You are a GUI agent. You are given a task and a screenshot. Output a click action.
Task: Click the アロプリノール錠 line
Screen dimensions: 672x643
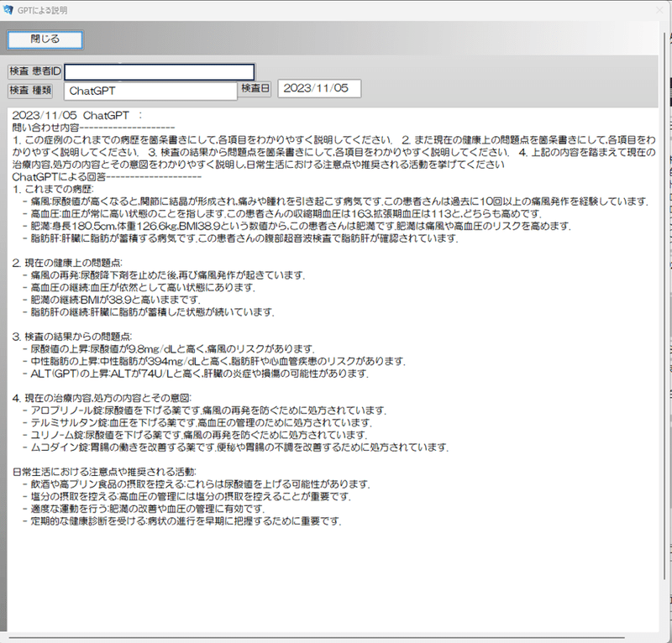pyautogui.click(x=204, y=410)
